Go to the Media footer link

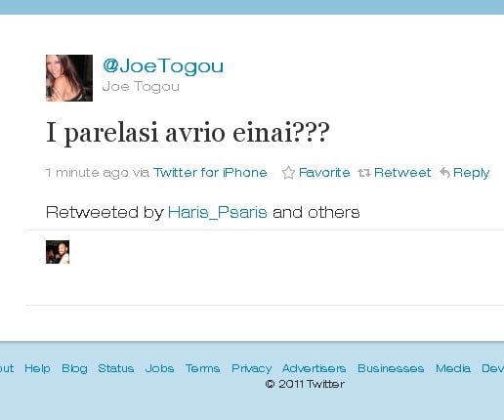(453, 368)
